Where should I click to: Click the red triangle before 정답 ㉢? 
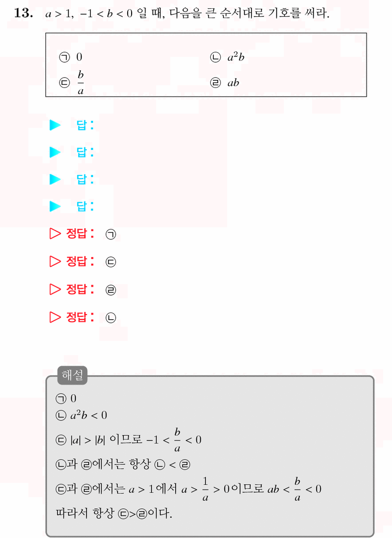[55, 261]
